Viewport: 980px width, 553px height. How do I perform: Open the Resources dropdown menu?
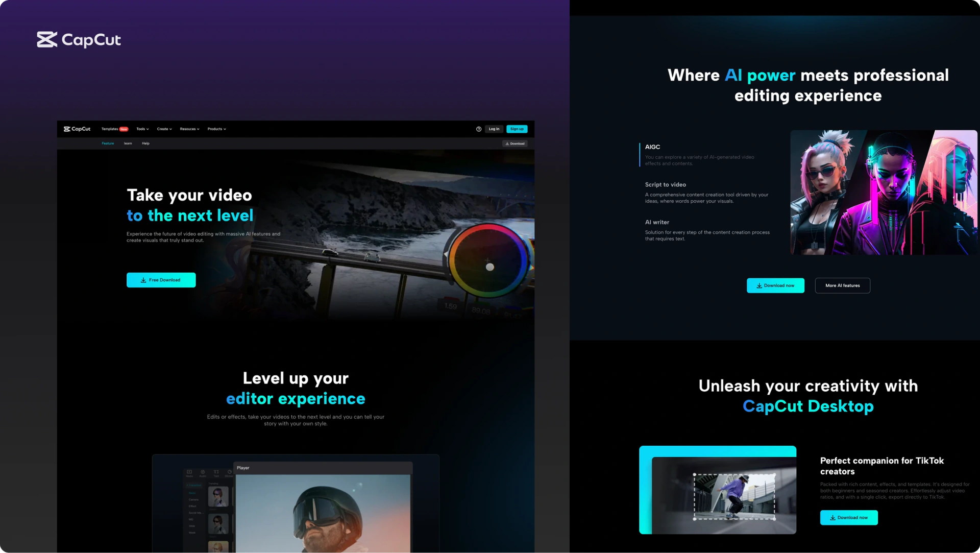click(x=189, y=129)
